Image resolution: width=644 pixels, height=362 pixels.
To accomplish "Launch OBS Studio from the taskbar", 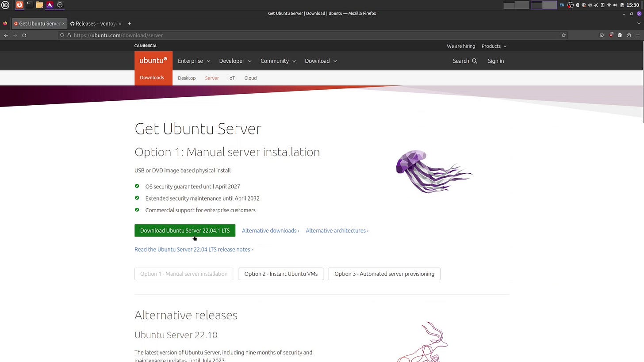I will coord(60,4).
